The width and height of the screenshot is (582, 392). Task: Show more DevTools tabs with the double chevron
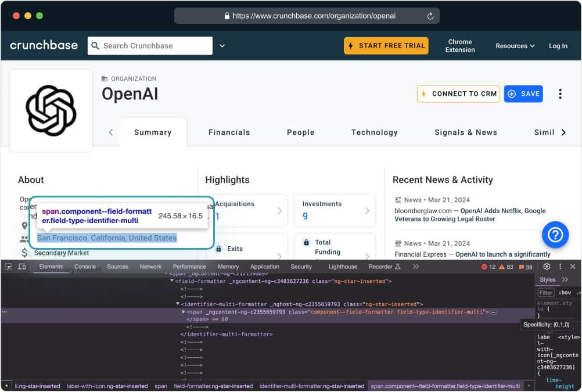pyautogui.click(x=416, y=267)
